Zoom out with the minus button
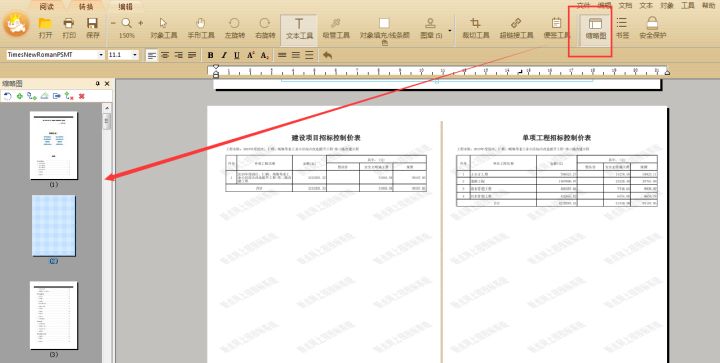Image resolution: width=720 pixels, height=363 pixels. click(x=113, y=23)
